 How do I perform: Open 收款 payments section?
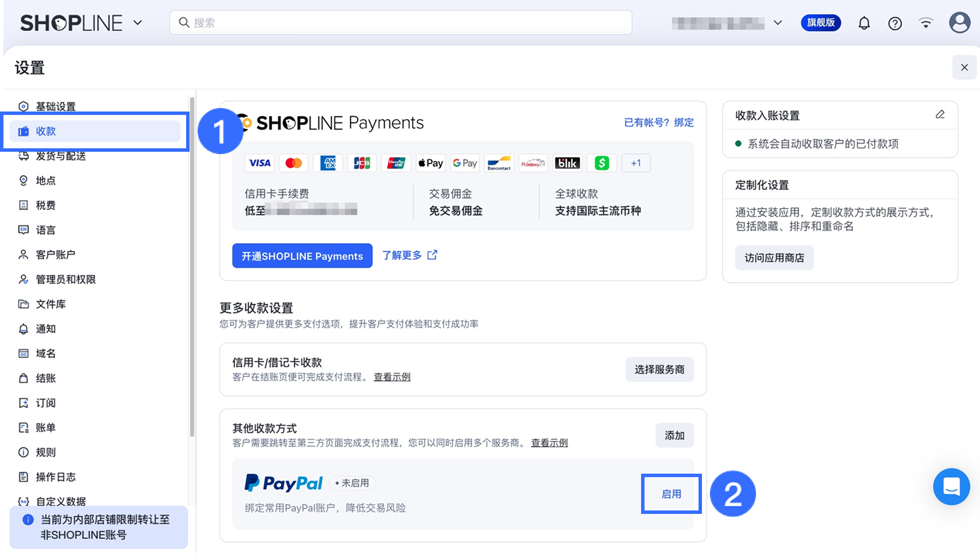click(x=95, y=131)
